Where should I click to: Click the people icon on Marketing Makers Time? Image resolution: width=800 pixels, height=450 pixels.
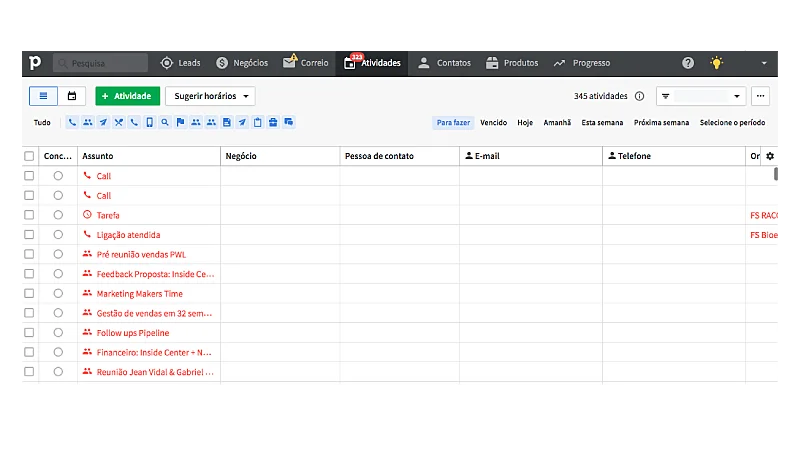pyautogui.click(x=87, y=293)
